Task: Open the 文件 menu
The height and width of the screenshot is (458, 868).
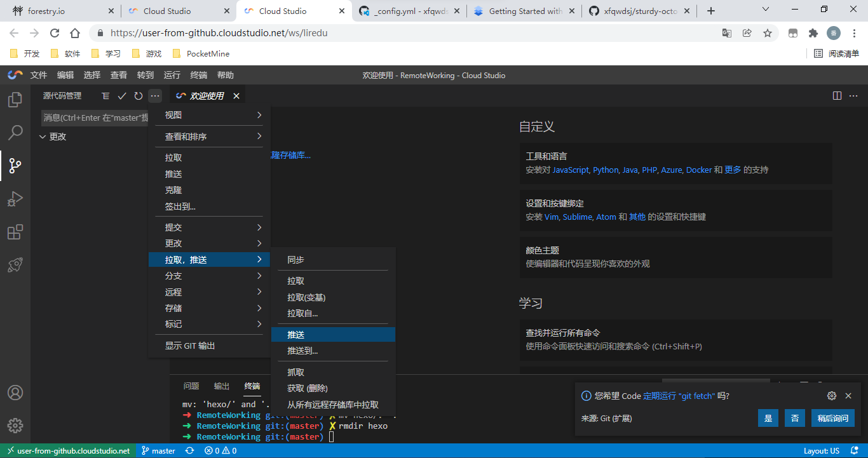Action: (39, 75)
